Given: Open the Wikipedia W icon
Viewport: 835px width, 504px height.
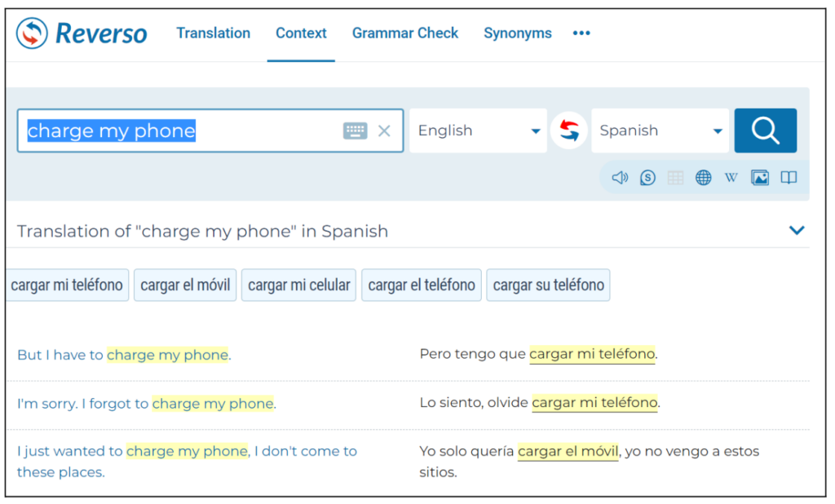Looking at the screenshot, I should point(731,178).
